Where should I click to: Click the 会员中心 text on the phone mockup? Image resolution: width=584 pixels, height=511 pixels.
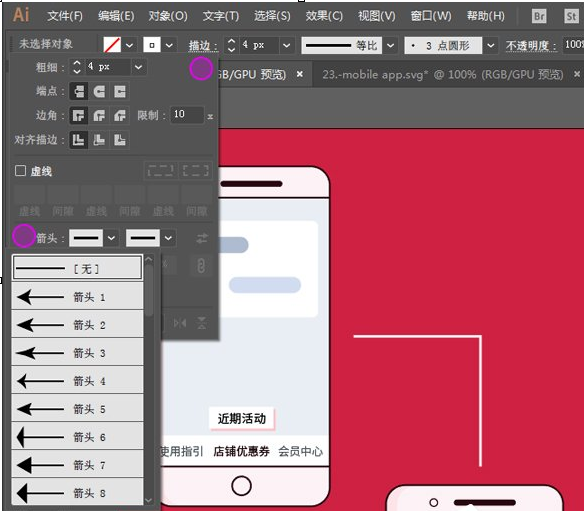point(301,451)
